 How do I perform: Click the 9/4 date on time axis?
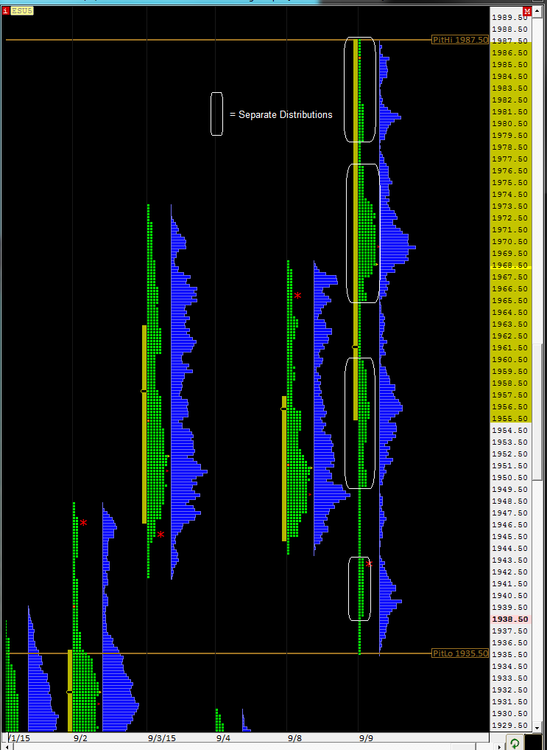[223, 738]
